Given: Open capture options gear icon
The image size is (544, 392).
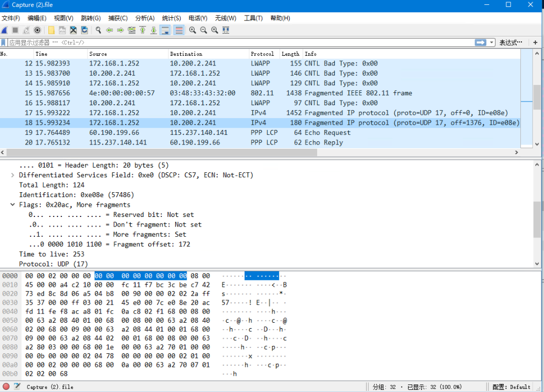Looking at the screenshot, I should 37,30.
